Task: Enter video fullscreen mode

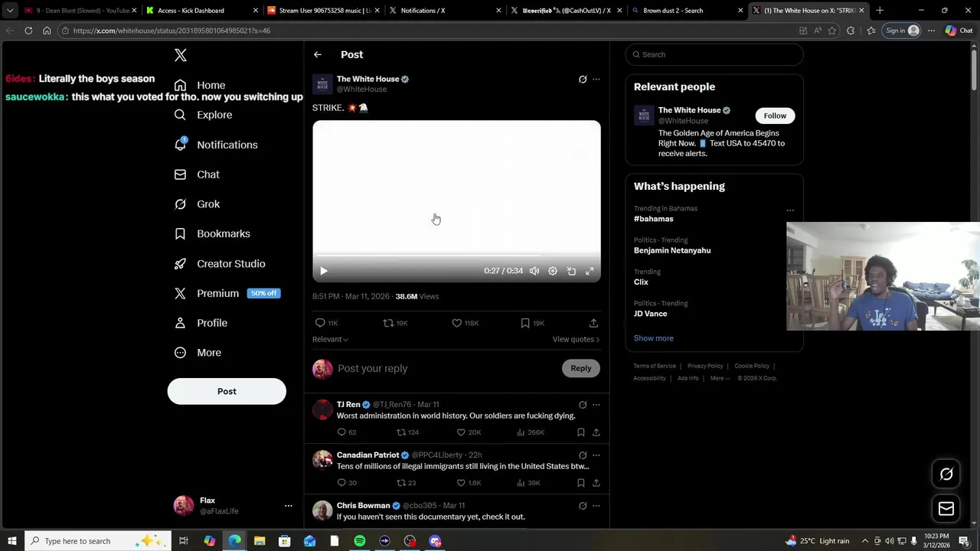Action: click(590, 271)
